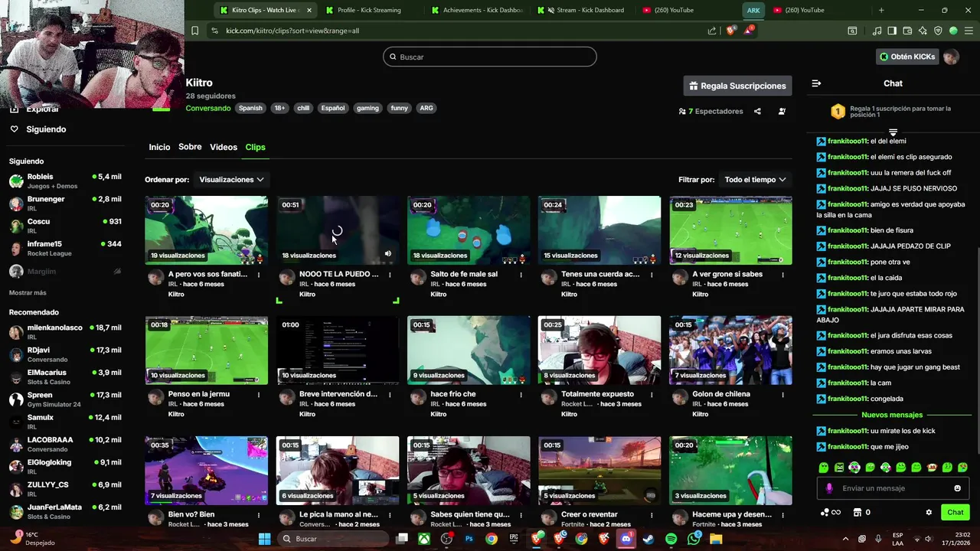The height and width of the screenshot is (551, 980).
Task: Open options menu for Penso en la jermu clip
Action: click(x=259, y=395)
